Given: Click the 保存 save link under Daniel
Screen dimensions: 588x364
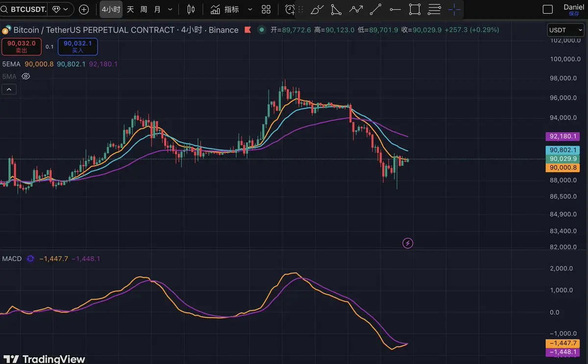Looking at the screenshot, I should click(574, 14).
